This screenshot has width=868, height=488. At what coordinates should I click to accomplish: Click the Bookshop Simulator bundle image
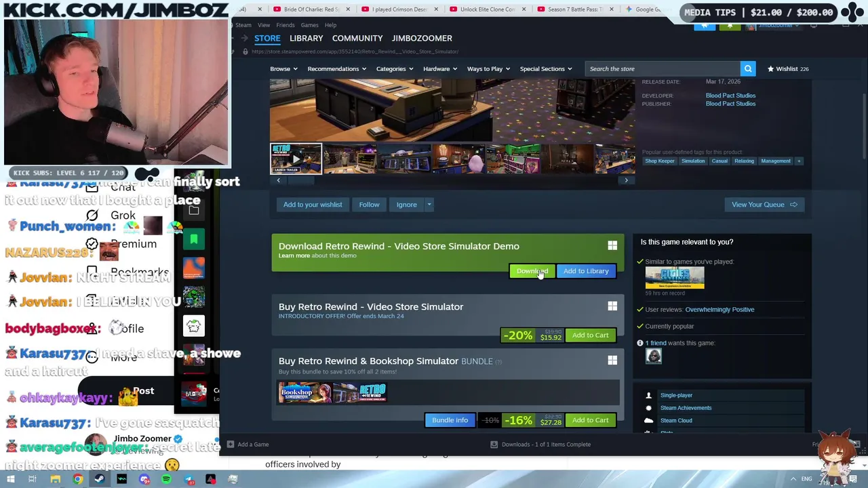[x=305, y=392]
